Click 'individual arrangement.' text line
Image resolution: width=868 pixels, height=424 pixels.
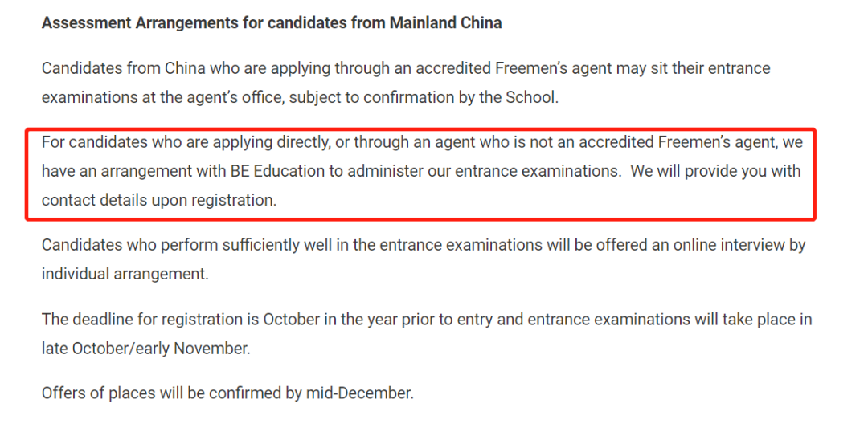(125, 274)
